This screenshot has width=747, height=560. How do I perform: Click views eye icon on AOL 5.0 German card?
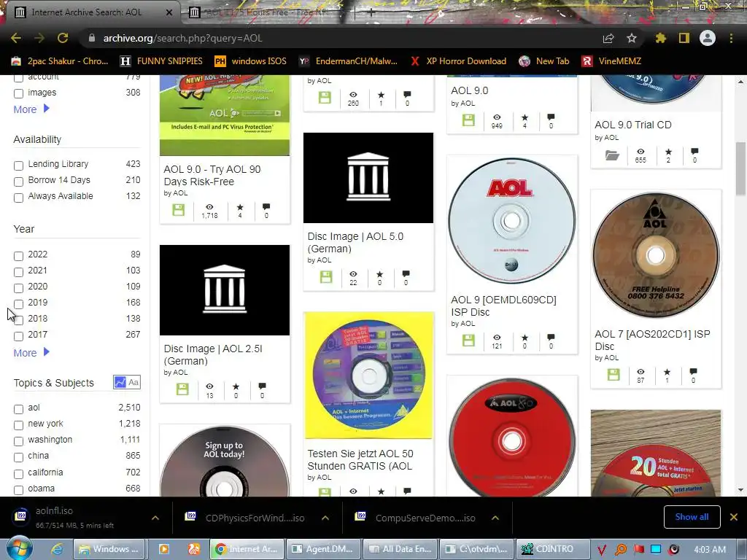pos(353,274)
